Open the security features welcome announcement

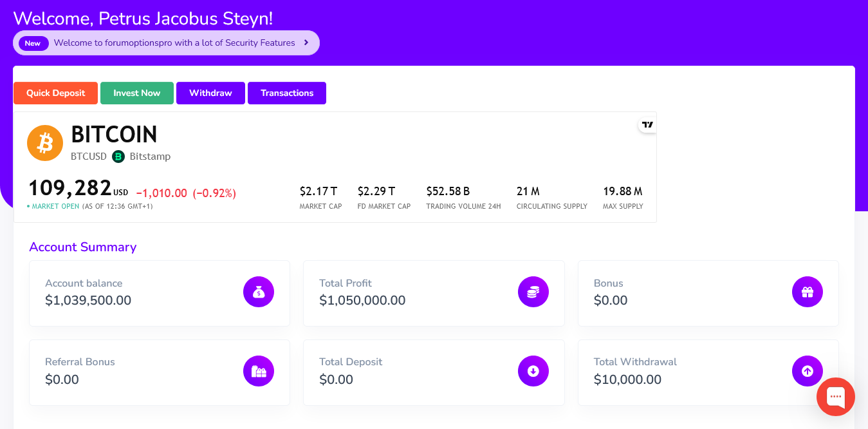pyautogui.click(x=174, y=43)
